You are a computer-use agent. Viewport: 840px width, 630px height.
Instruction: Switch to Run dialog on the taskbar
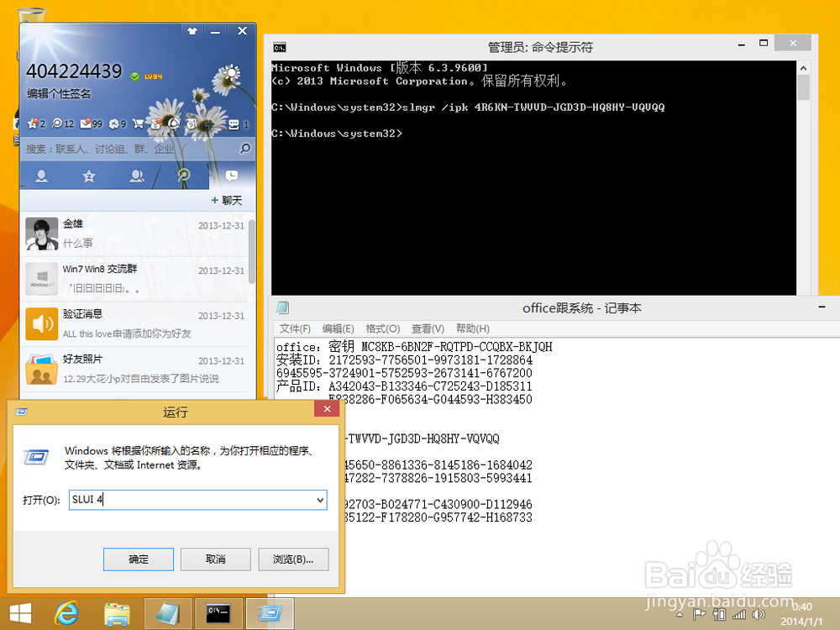pos(270,614)
